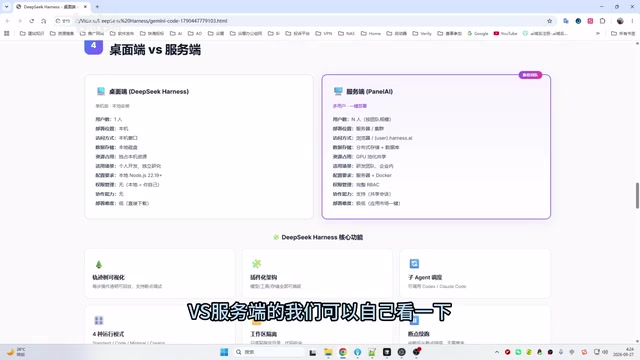Click the DeepSeek Harness core features heading
Image resolution: width=640 pixels, height=360 pixels.
coord(318,237)
